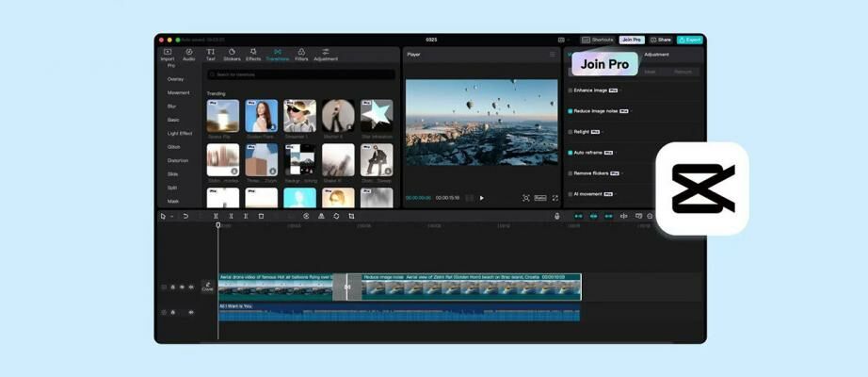Select the star-shaped transition thumbnail

(377, 116)
